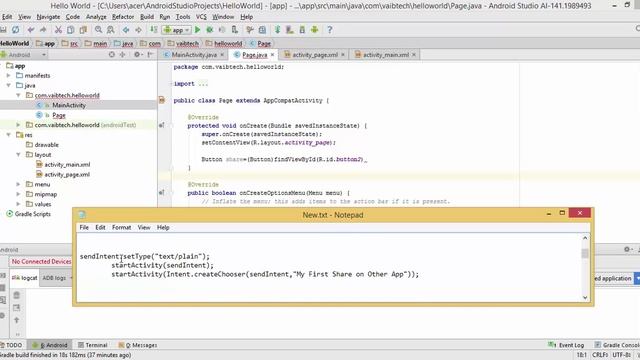Collapse the java folder

9,85
